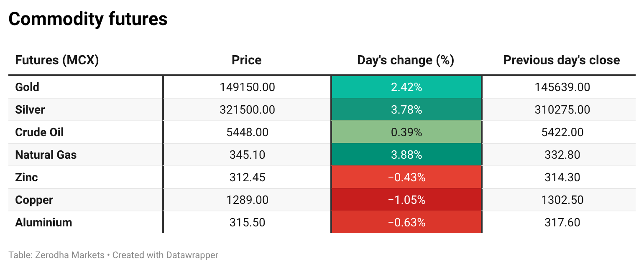This screenshot has width=644, height=269.
Task: Open the Created with Datawrapper link
Action: click(x=165, y=255)
